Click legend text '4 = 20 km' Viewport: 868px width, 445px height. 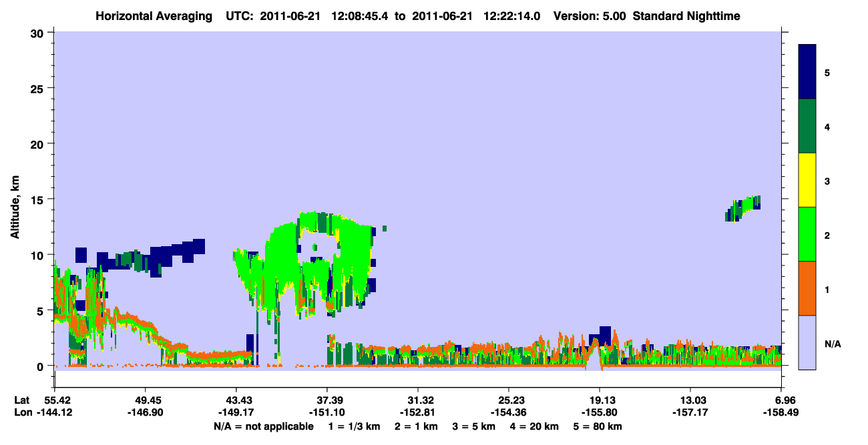[535, 426]
